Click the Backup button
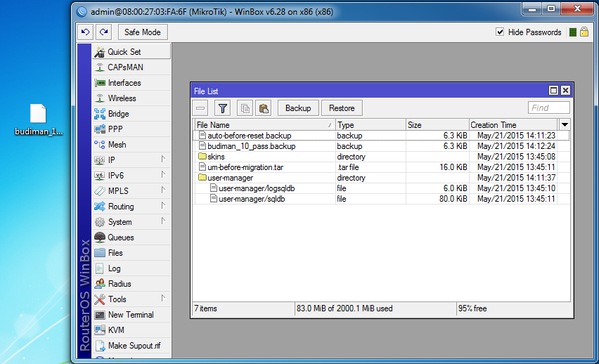Screen dimensions: 599x364 [298, 108]
